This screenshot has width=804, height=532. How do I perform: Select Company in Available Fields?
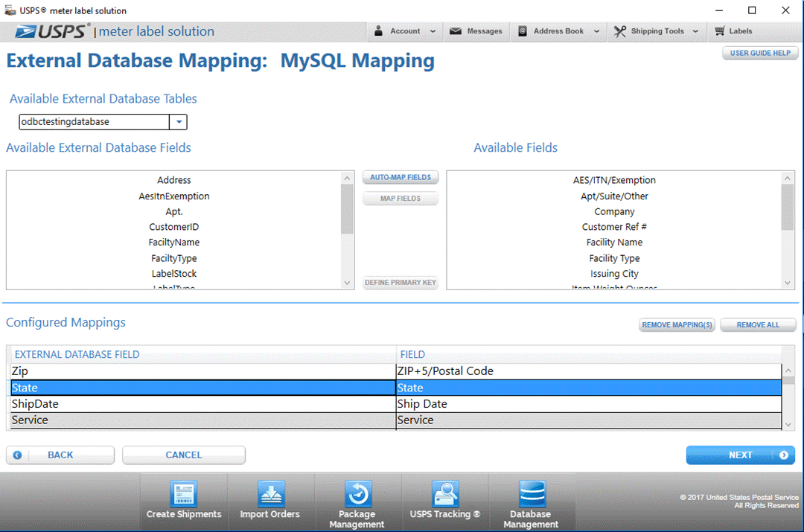[x=614, y=211]
